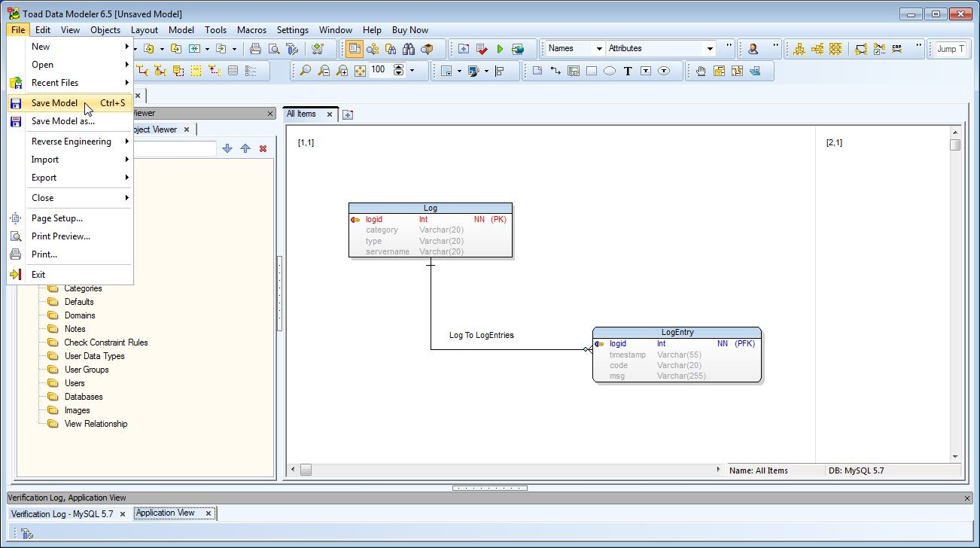This screenshot has height=548, width=980.
Task: Select the Log entity title bar
Action: (x=431, y=208)
